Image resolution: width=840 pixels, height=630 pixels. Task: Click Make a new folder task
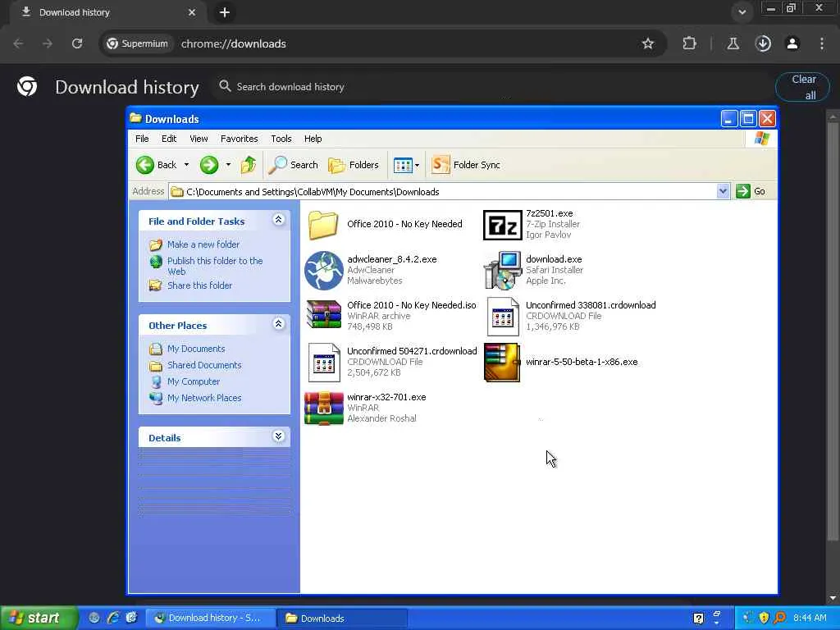pyautogui.click(x=203, y=244)
